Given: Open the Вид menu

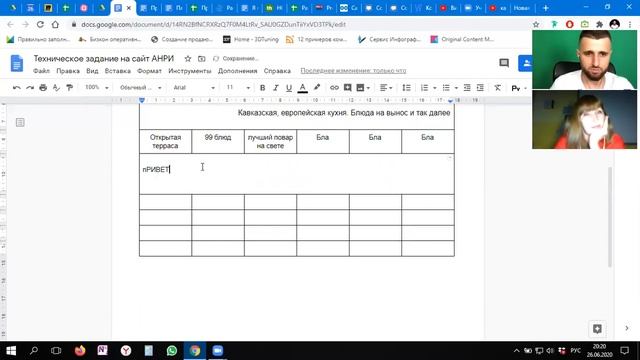Looking at the screenshot, I should [92, 71].
